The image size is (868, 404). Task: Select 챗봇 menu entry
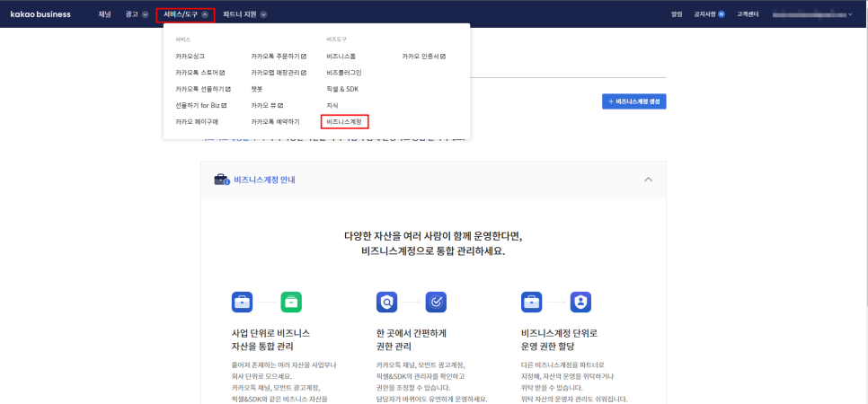pos(256,89)
